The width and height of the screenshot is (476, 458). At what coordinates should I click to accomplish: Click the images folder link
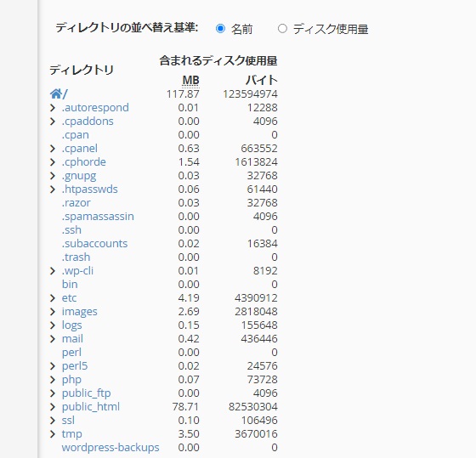point(80,312)
